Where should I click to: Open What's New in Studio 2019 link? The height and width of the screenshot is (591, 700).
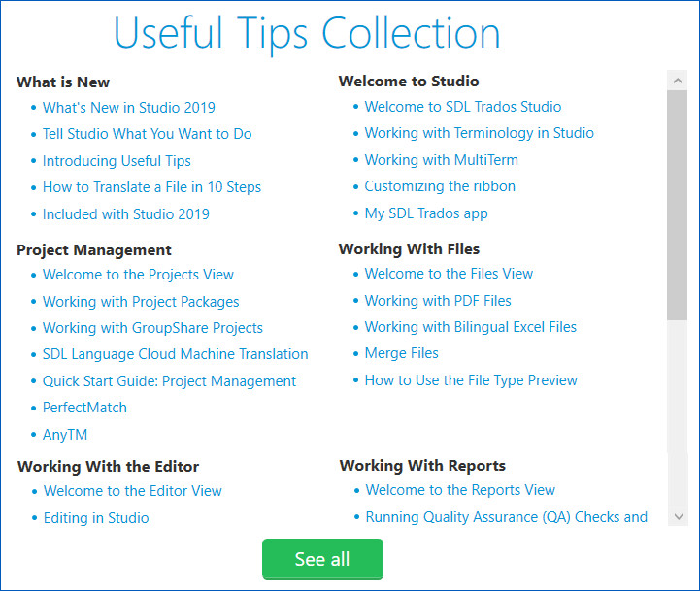pyautogui.click(x=128, y=108)
